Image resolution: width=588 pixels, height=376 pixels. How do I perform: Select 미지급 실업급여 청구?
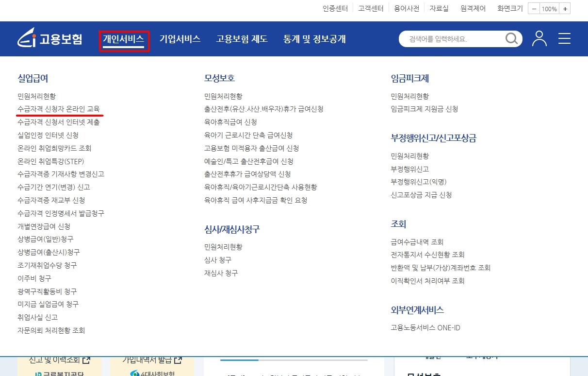(x=48, y=304)
